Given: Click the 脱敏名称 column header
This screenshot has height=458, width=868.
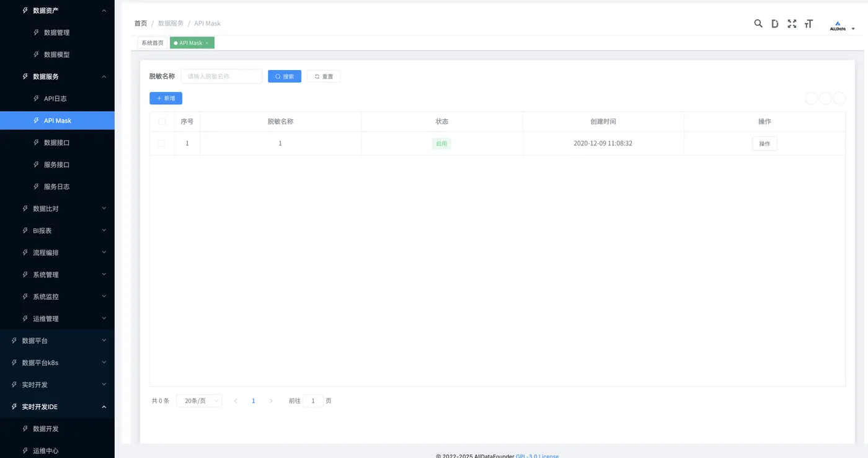Looking at the screenshot, I should tap(280, 122).
